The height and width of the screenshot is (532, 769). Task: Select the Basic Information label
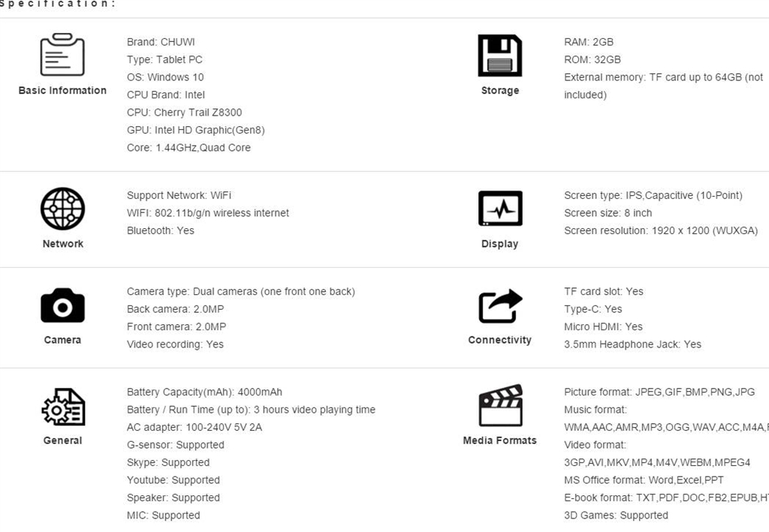[62, 91]
